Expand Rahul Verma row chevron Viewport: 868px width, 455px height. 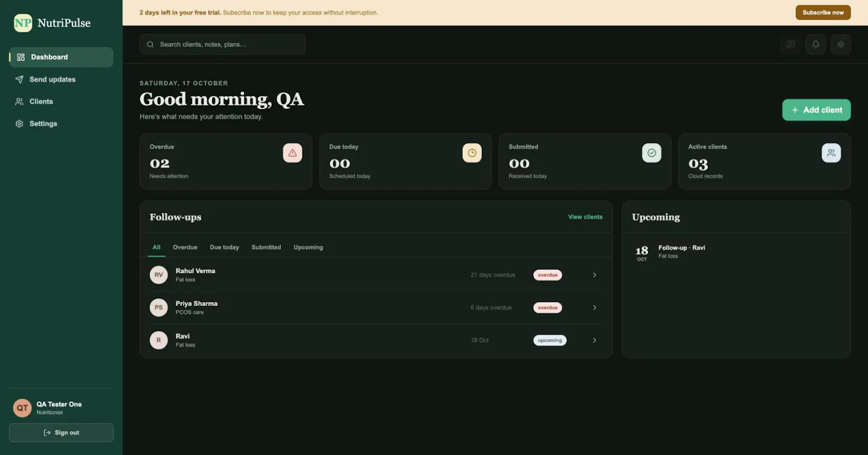pyautogui.click(x=595, y=275)
